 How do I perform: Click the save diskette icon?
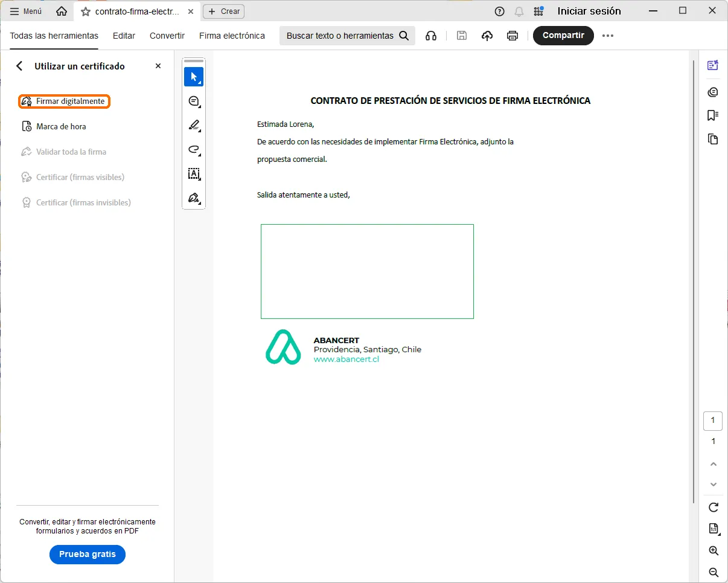pos(462,36)
